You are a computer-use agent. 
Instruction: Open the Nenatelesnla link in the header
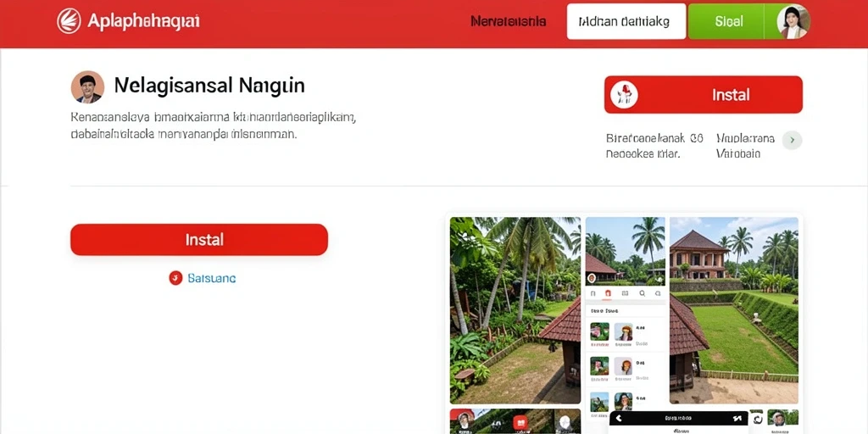coord(509,21)
